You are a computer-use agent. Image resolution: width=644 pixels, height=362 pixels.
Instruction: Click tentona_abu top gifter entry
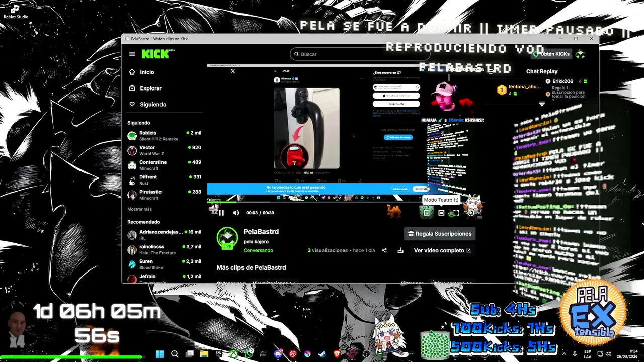pyautogui.click(x=520, y=90)
